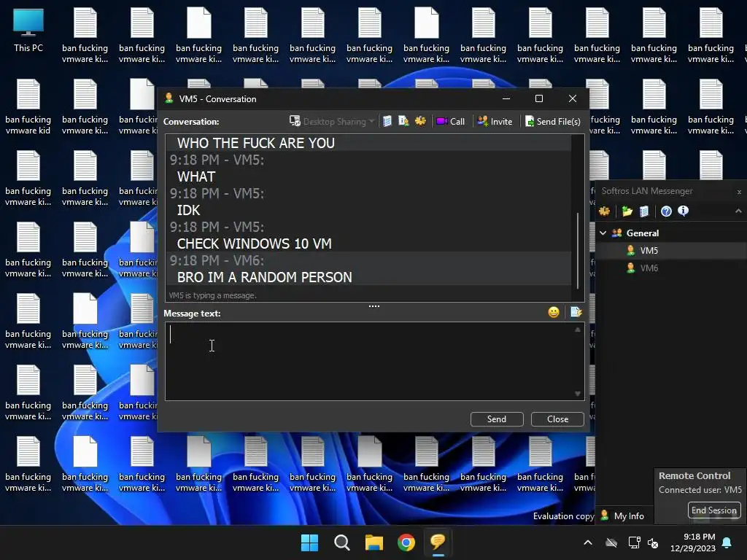Open message history in conversation toolbar
Viewport: 747px width, 560px height.
(x=387, y=122)
